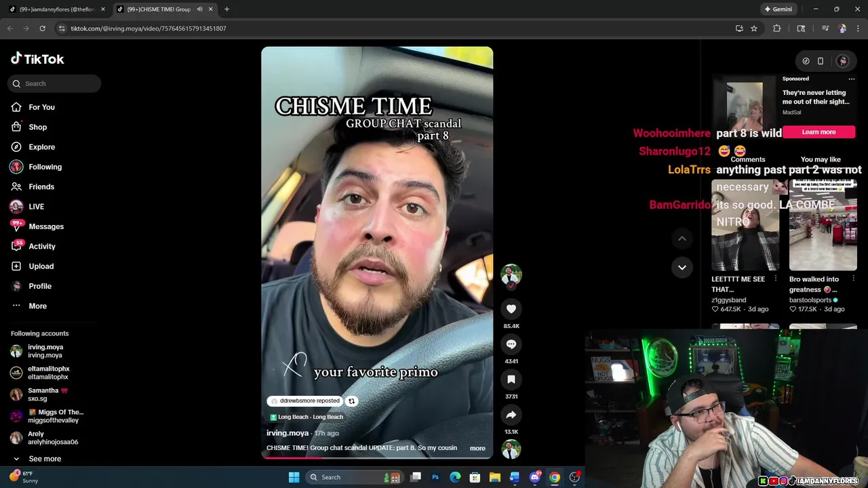Click Long Beach location tag
The height and width of the screenshot is (488, 868).
307,417
